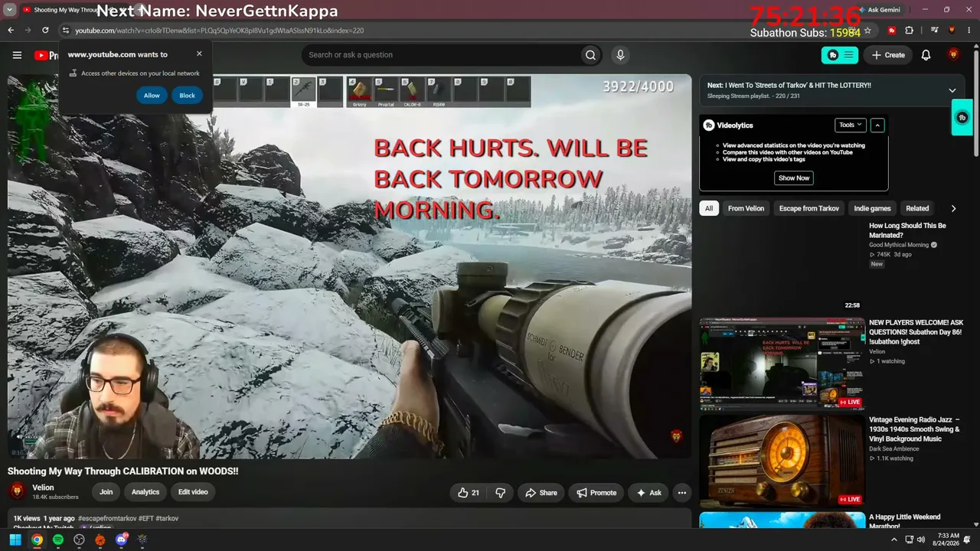Image resolution: width=980 pixels, height=551 pixels.
Task: Open Spotify from the taskbar
Action: click(58, 540)
